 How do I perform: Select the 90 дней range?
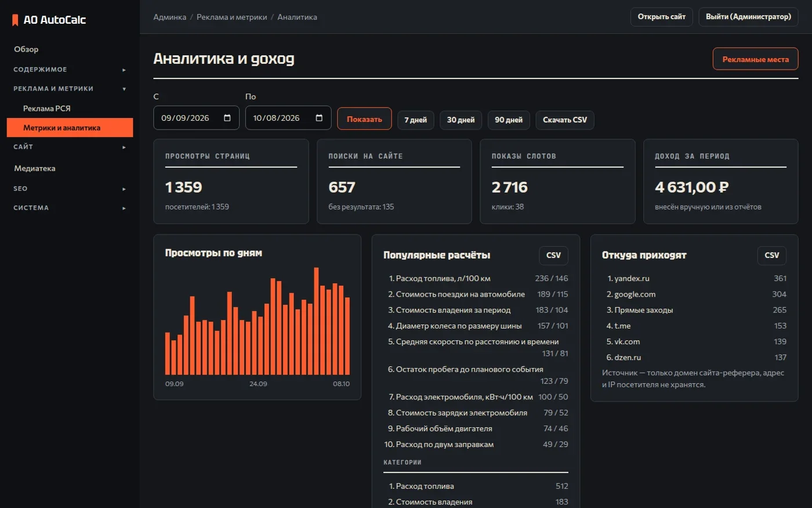[x=509, y=120]
